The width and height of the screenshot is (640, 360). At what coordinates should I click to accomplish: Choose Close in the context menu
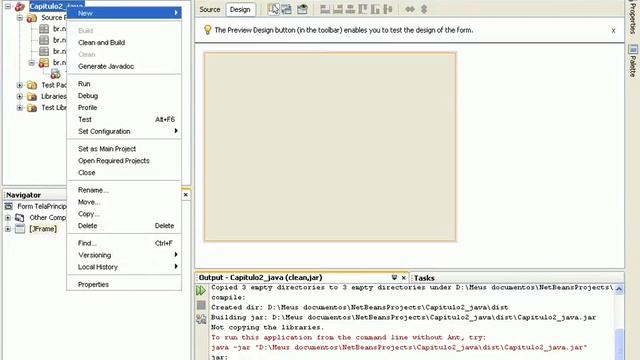tap(124, 172)
